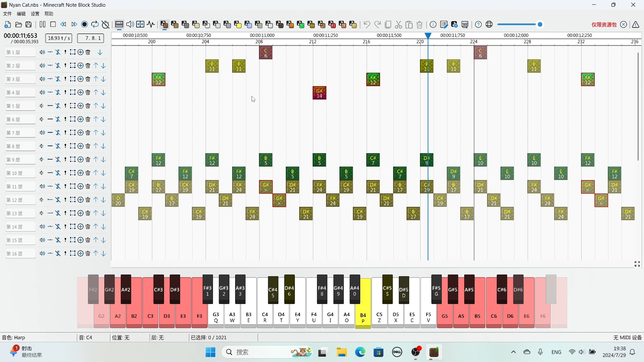Open the 帮助 menu

pyautogui.click(x=49, y=14)
